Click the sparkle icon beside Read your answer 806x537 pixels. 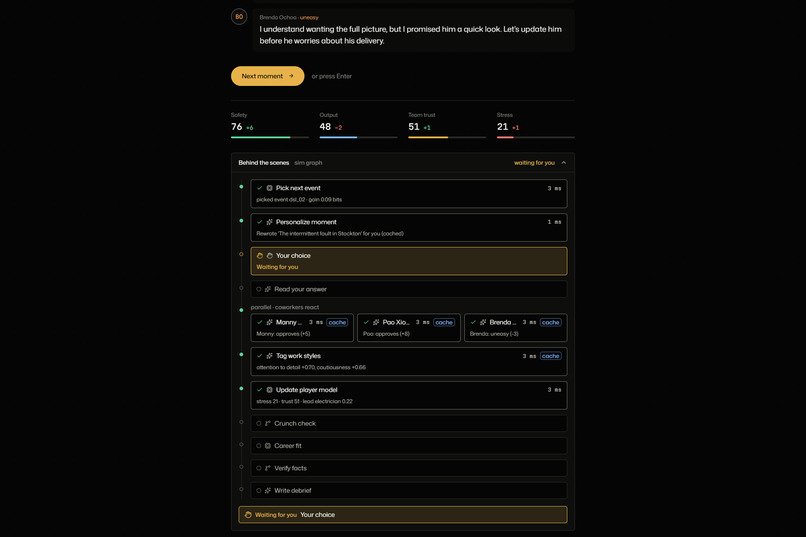268,289
